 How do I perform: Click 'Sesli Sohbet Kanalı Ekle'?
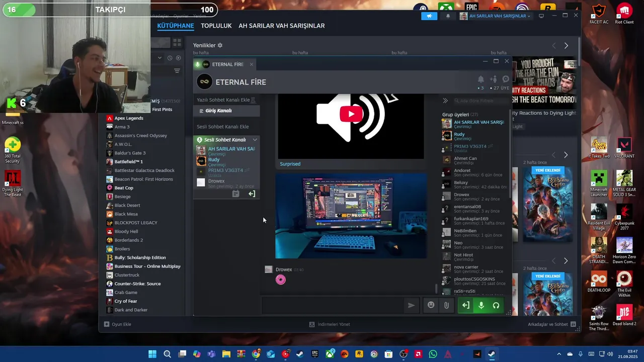223,127
